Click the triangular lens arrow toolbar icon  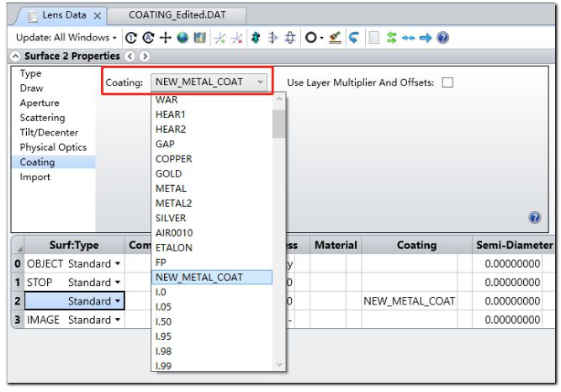(x=273, y=38)
